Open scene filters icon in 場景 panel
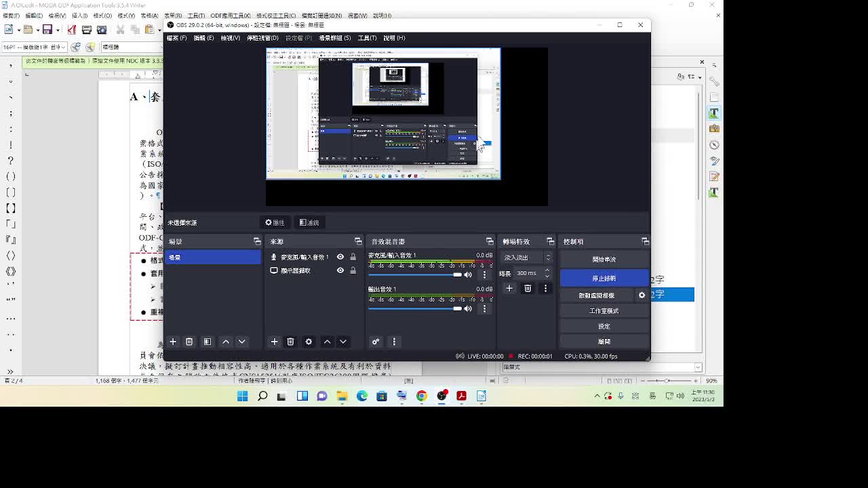Screen dimensions: 868x488 click(x=208, y=342)
